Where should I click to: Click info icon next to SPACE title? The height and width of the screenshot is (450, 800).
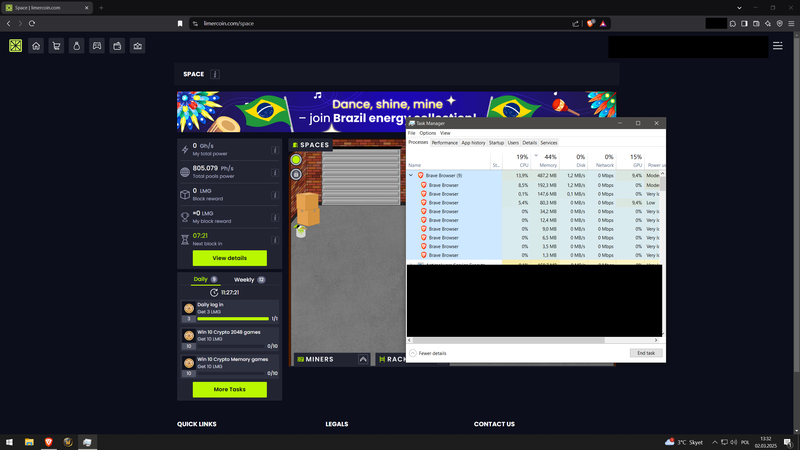tap(215, 74)
